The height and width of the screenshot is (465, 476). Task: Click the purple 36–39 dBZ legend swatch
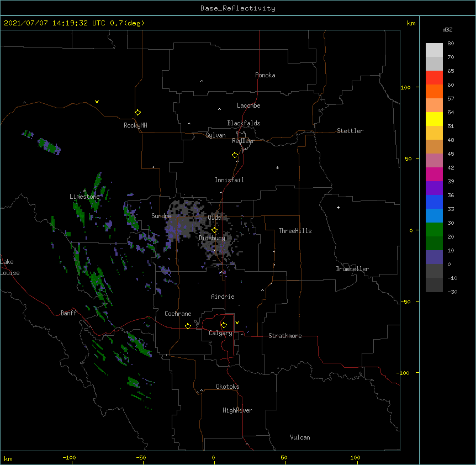(434, 188)
